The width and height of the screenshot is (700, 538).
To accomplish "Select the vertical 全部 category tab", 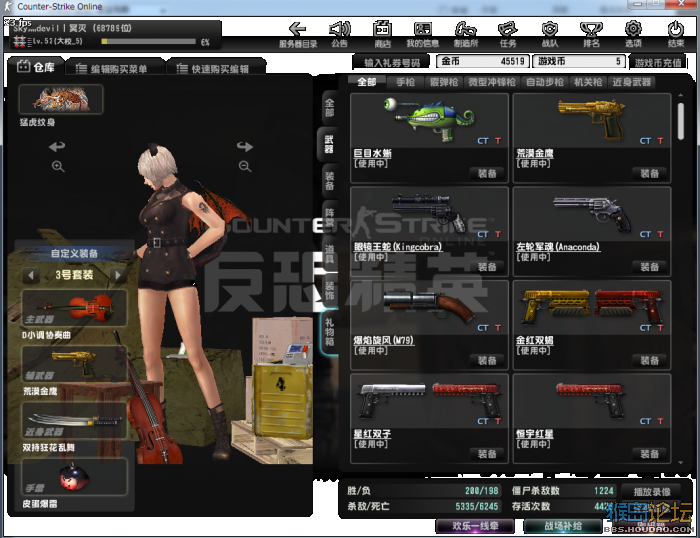I will [329, 108].
